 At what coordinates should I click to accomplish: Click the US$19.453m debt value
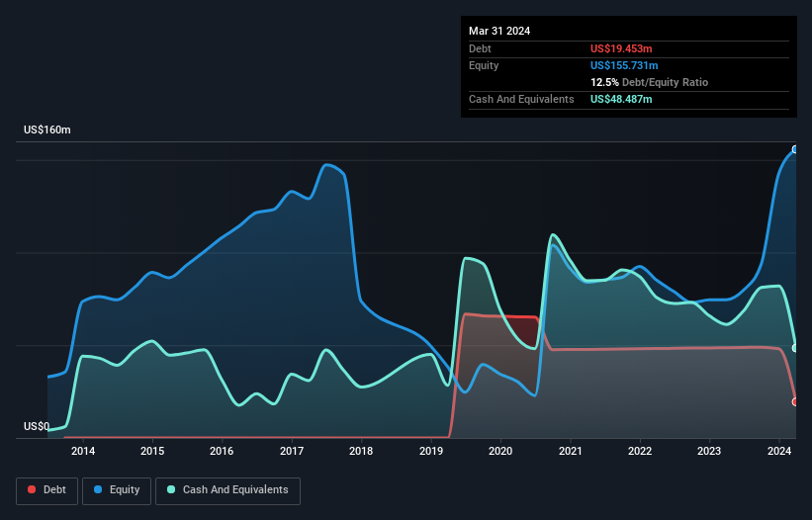pyautogui.click(x=621, y=48)
